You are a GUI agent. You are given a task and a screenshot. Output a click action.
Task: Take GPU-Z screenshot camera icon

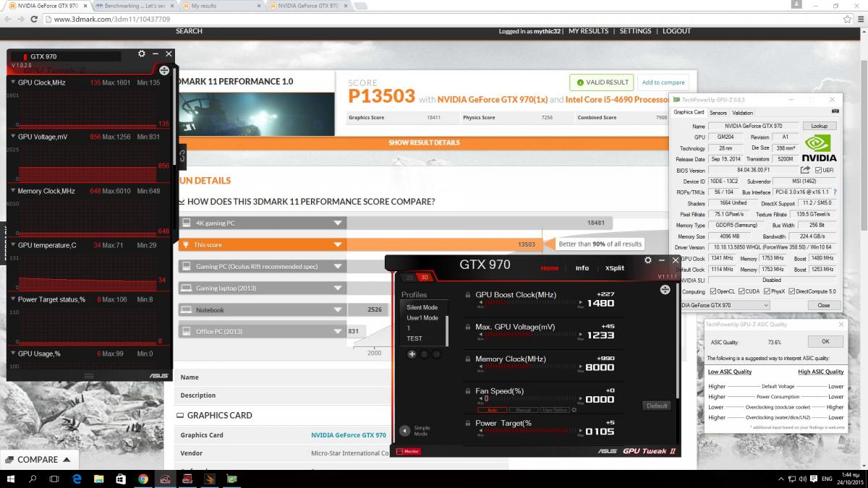tap(835, 112)
